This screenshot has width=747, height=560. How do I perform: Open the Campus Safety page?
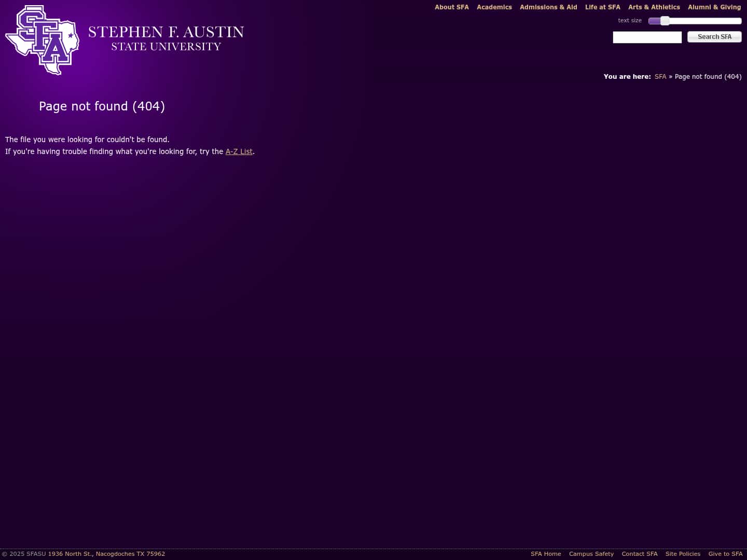click(591, 554)
